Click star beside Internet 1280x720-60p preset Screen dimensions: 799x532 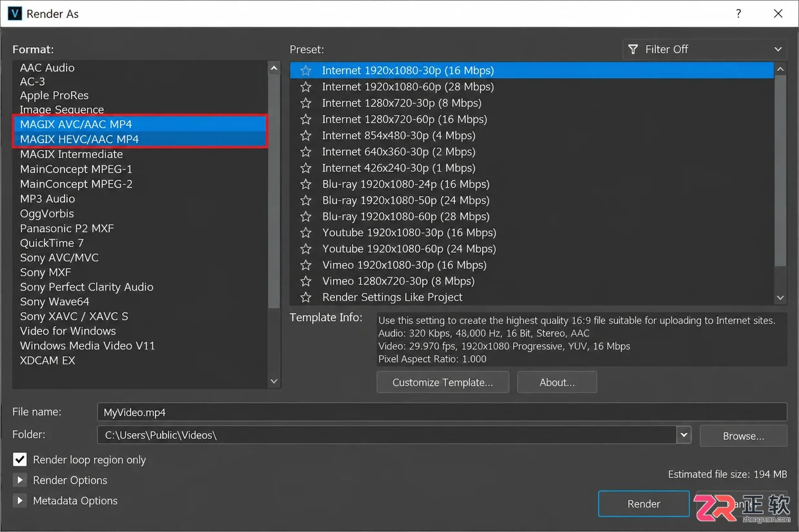pos(306,119)
